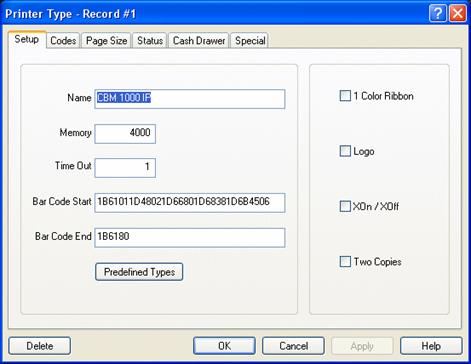Open Help from the bottom button

point(431,346)
